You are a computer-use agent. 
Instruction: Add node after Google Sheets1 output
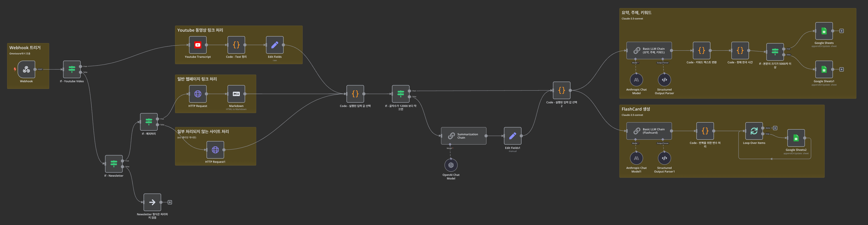[841, 69]
